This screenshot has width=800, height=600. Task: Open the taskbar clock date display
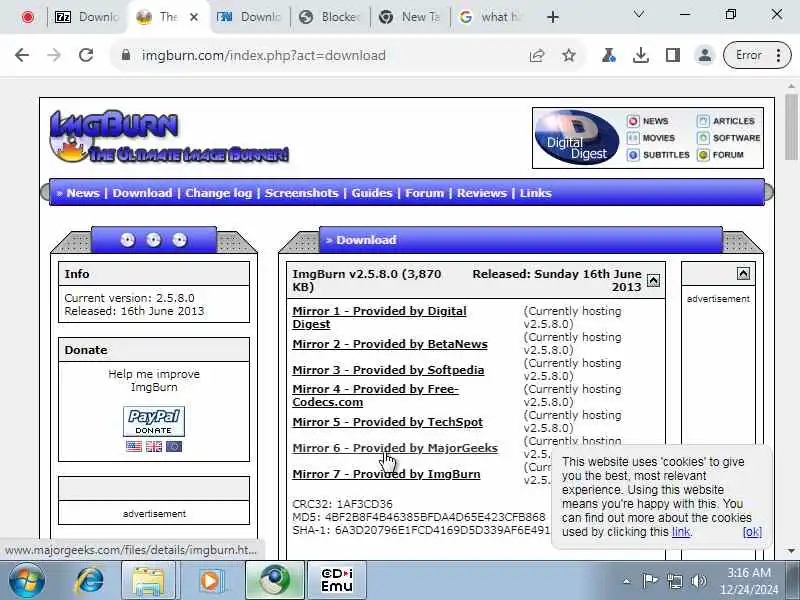point(749,581)
